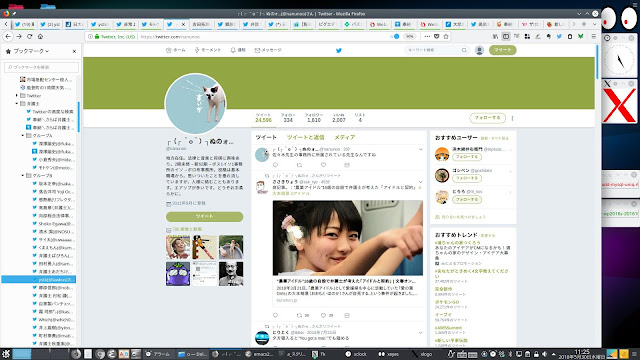Screen dimensions: 640x360
Task: Click the application launcher at taskbar left
Action: [6, 354]
